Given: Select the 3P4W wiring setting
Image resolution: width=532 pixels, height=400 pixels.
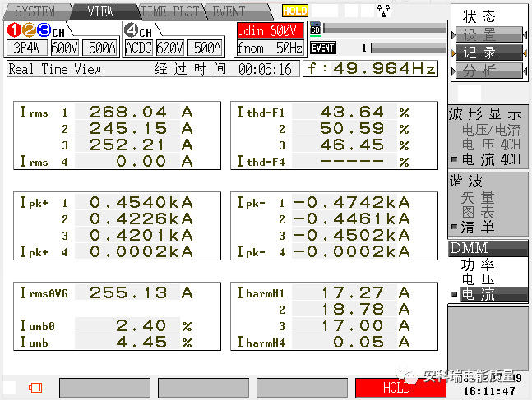Looking at the screenshot, I should click(27, 48).
